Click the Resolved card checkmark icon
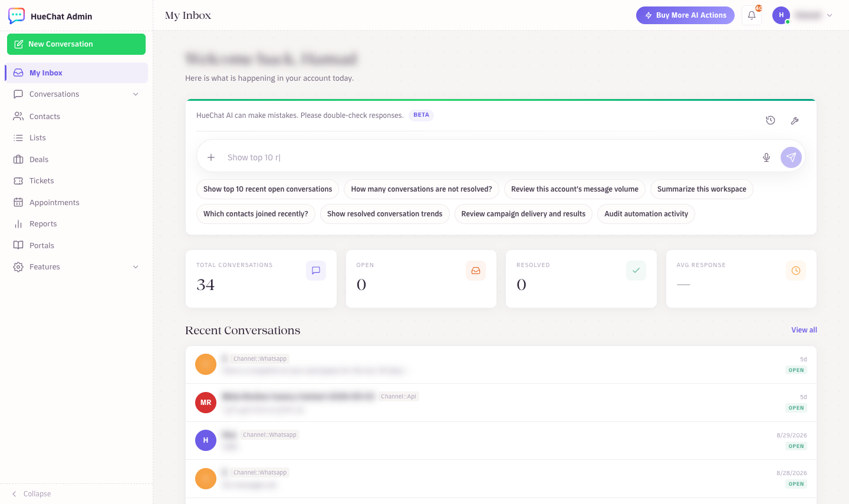 [636, 271]
